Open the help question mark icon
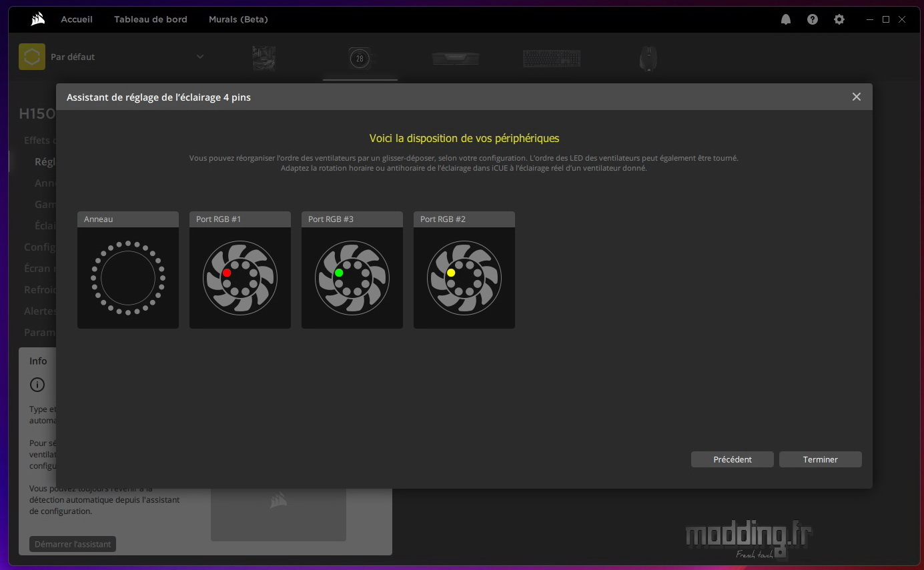 [813, 19]
